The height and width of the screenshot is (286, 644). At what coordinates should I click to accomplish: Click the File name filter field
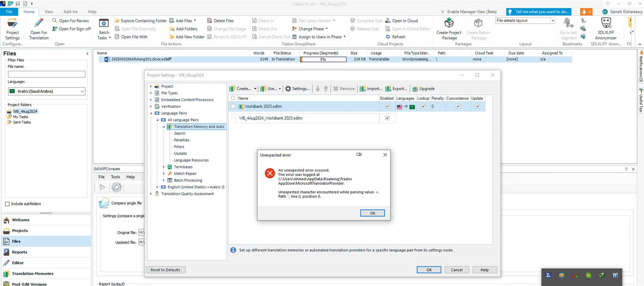point(47,74)
